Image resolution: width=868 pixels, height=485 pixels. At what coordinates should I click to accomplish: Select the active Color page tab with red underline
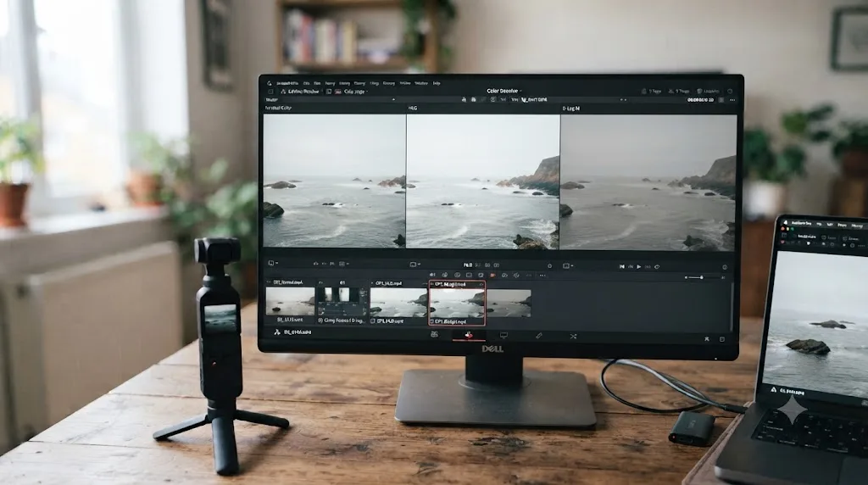468,335
